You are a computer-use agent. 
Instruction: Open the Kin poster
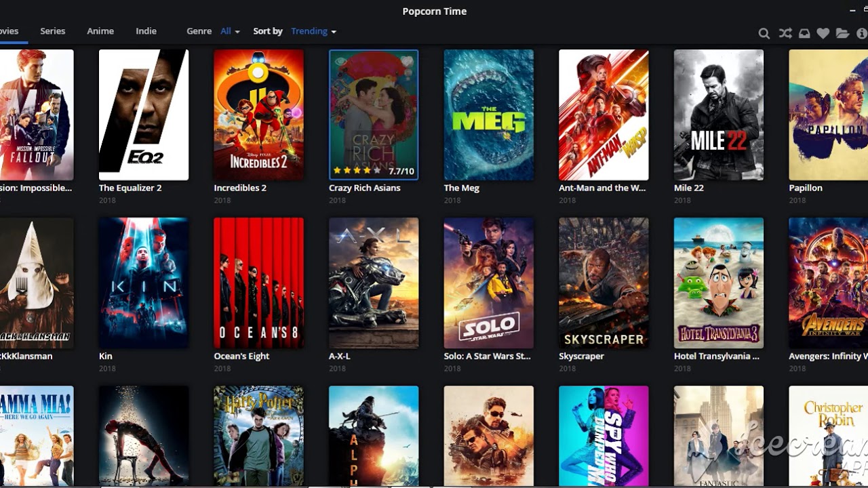click(x=144, y=283)
